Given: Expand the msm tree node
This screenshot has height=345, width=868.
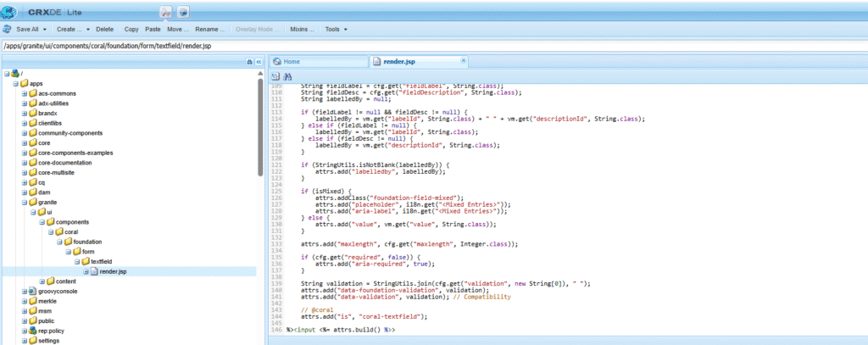Looking at the screenshot, I should coord(25,311).
